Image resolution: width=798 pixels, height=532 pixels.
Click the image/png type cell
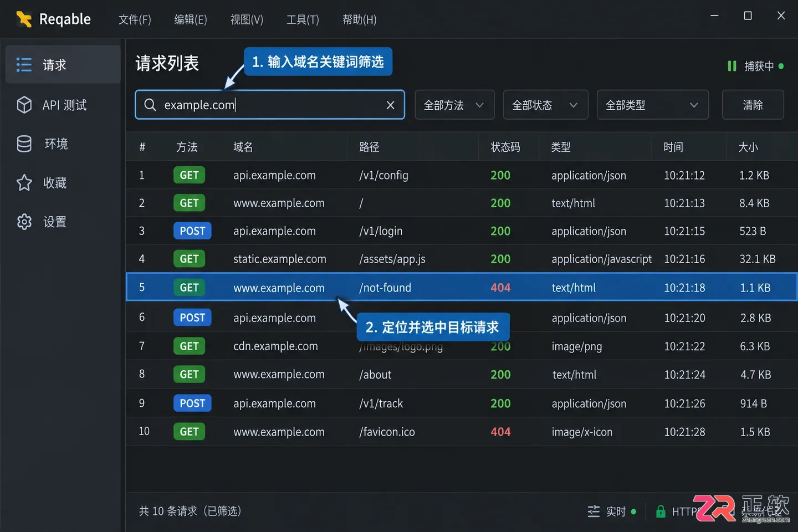[x=577, y=346]
